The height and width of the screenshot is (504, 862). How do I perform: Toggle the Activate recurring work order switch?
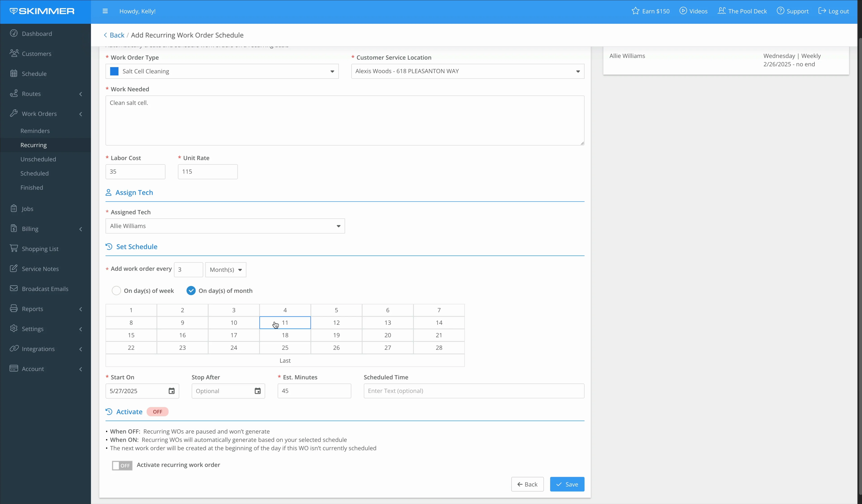tap(122, 465)
